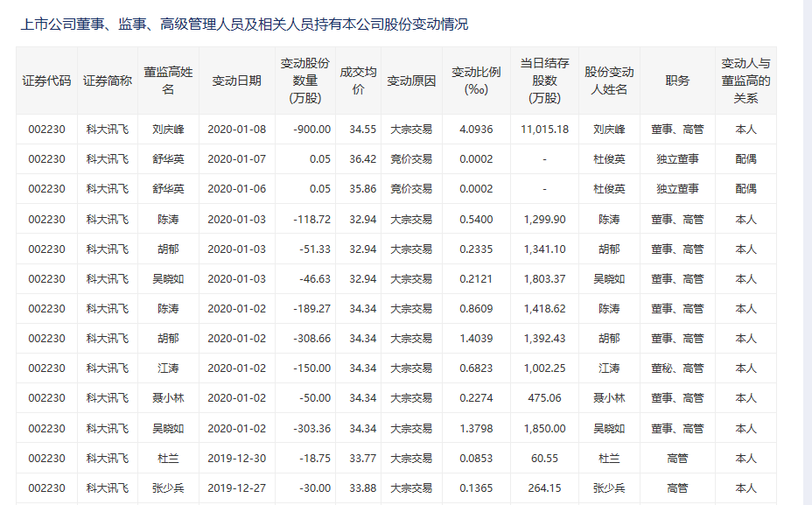Viewport: 812px width, 505px height.
Task: Select the date cell 2020-01-08
Action: 236,129
